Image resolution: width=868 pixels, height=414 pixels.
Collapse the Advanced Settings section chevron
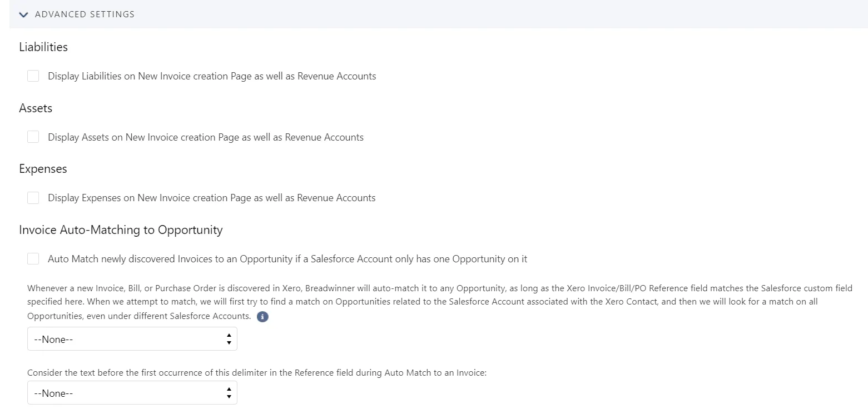tap(23, 14)
